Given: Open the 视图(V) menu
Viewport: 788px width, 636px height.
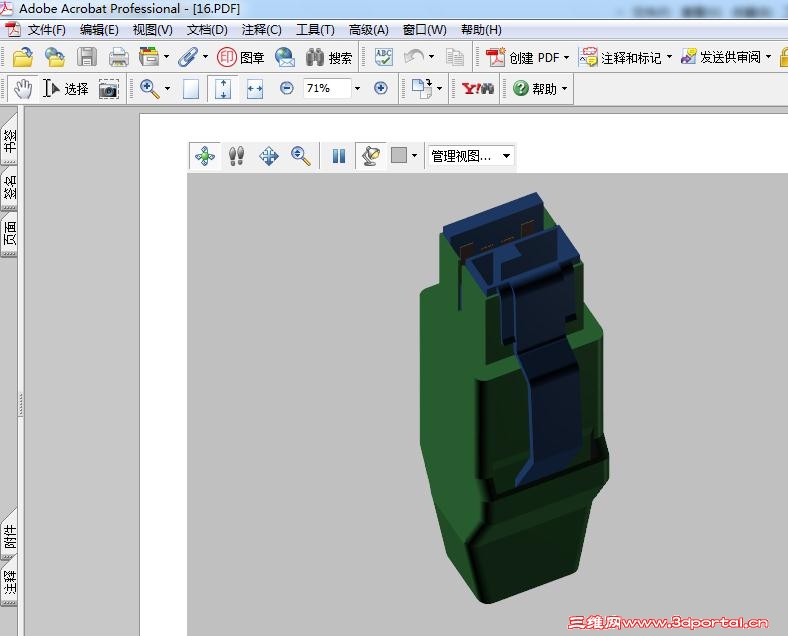Looking at the screenshot, I should coord(153,30).
